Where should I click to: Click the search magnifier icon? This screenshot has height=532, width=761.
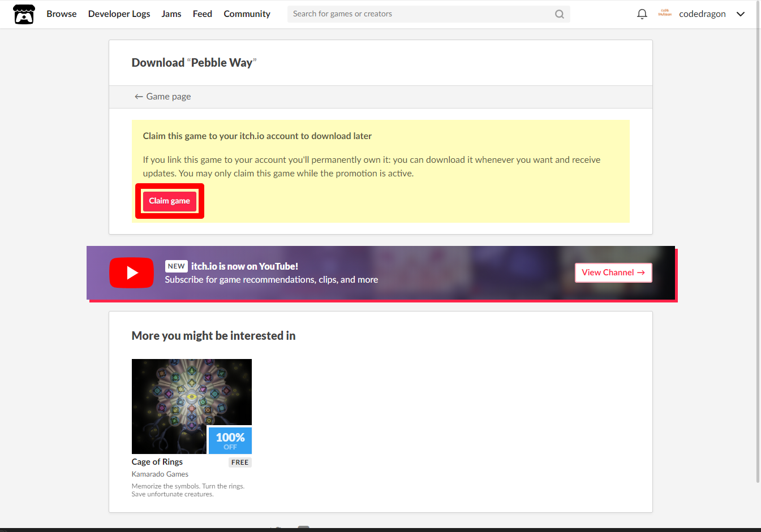pos(560,14)
